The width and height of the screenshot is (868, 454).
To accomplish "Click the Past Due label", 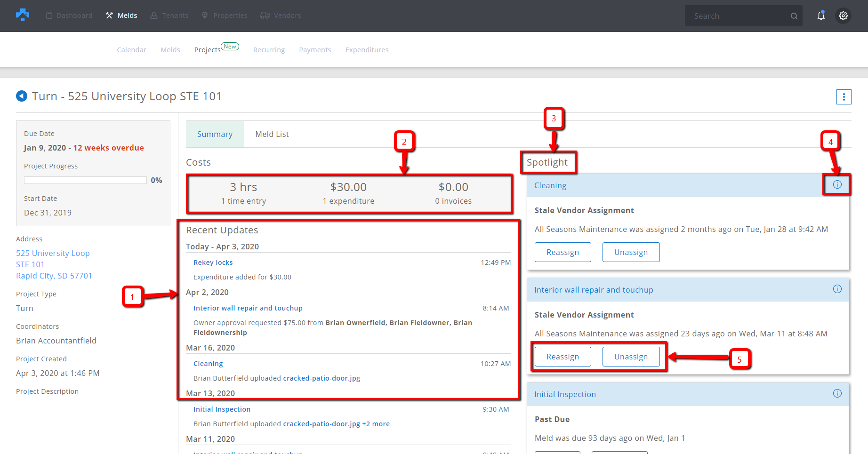I will [x=552, y=419].
